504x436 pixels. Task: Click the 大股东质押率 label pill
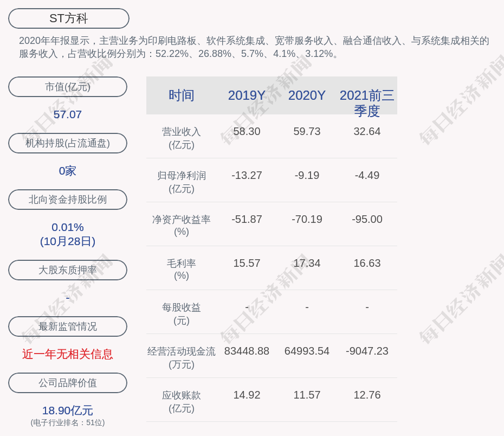(68, 270)
